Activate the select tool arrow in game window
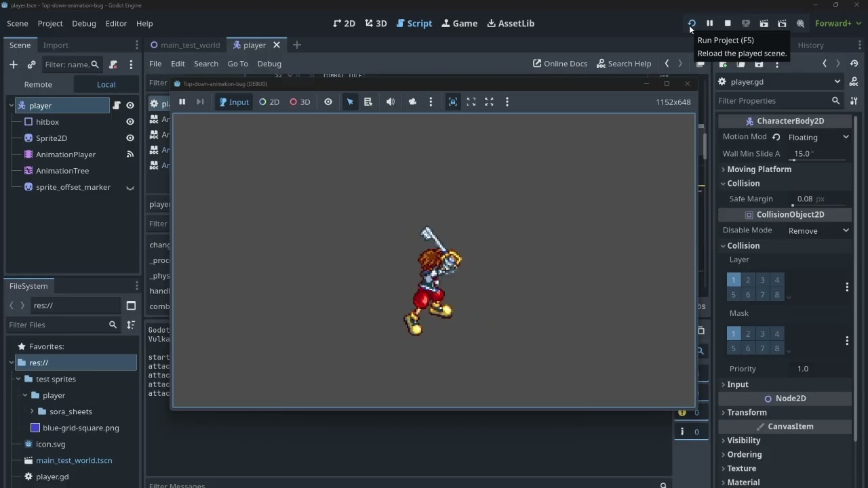868x488 pixels. tap(350, 102)
